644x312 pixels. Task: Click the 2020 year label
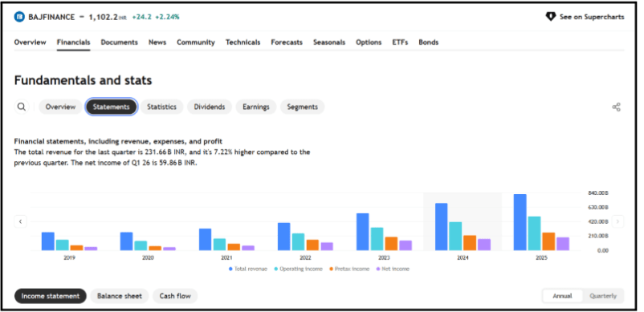coord(148,258)
